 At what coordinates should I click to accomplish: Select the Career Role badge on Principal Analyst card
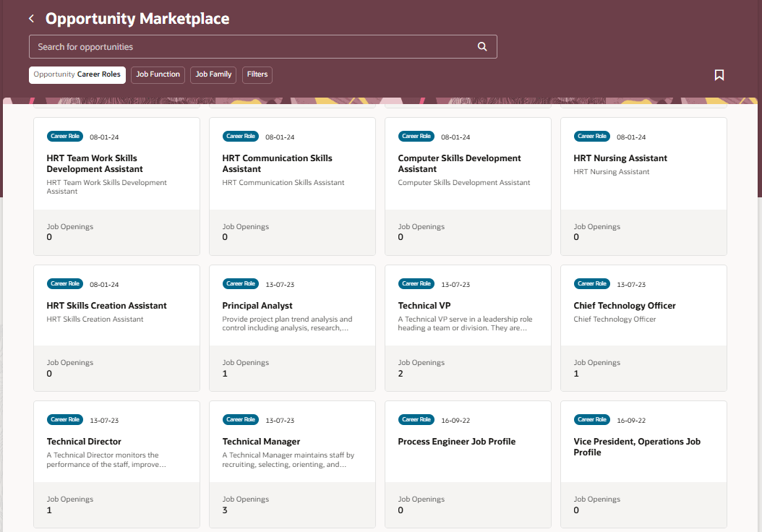click(240, 283)
